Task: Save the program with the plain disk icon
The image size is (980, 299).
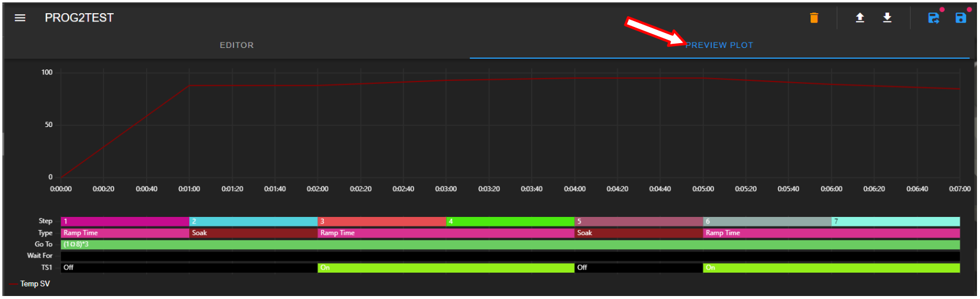Action: (961, 18)
